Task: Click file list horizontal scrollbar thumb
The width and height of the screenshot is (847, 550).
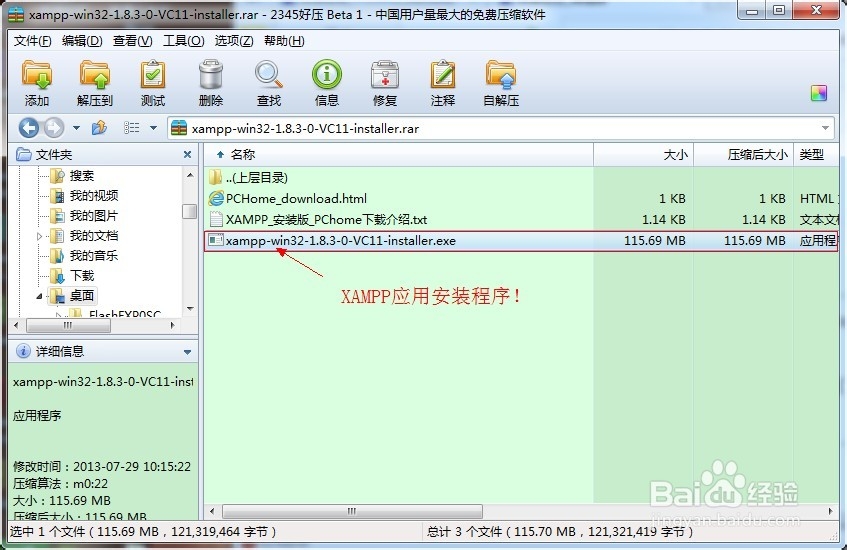Action: 352,511
